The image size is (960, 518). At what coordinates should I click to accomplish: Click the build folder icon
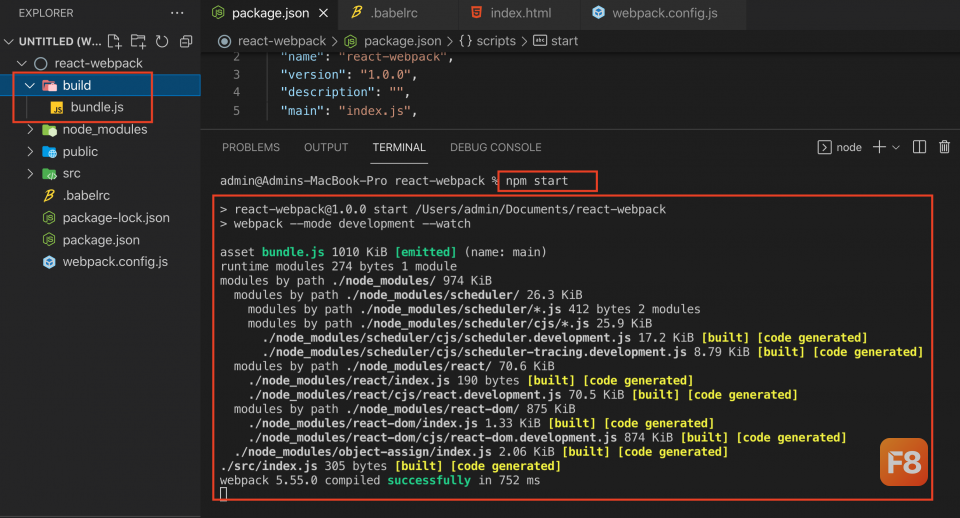[x=49, y=85]
